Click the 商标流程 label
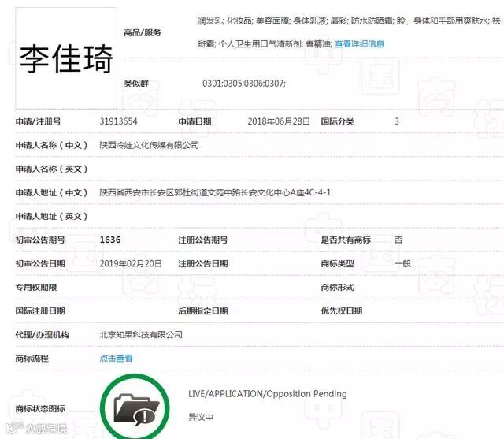Screen dimensions: 504x439 coord(31,359)
